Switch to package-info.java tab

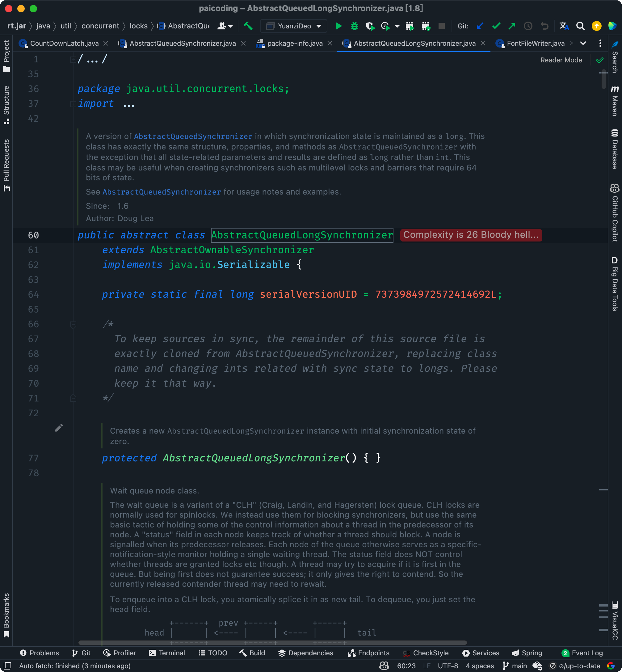(x=295, y=44)
